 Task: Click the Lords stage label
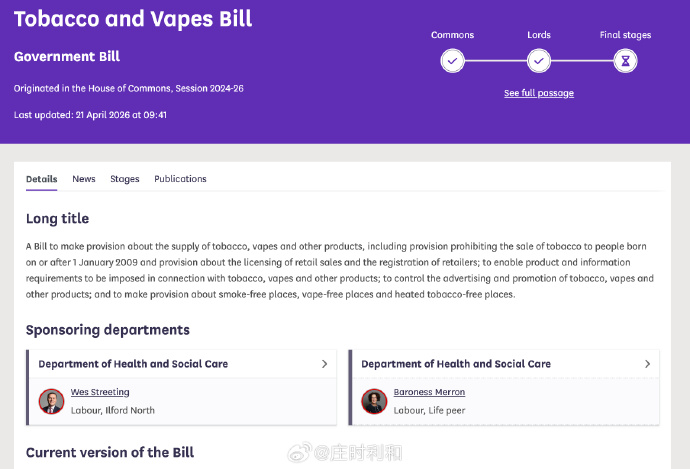[x=539, y=35]
